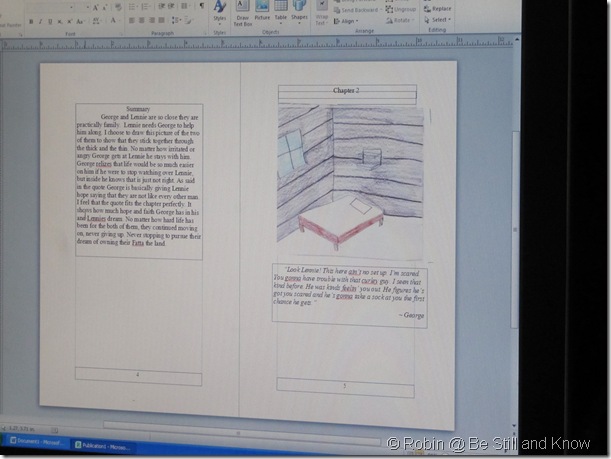
Task: Open the Select dropdown
Action: (x=437, y=19)
